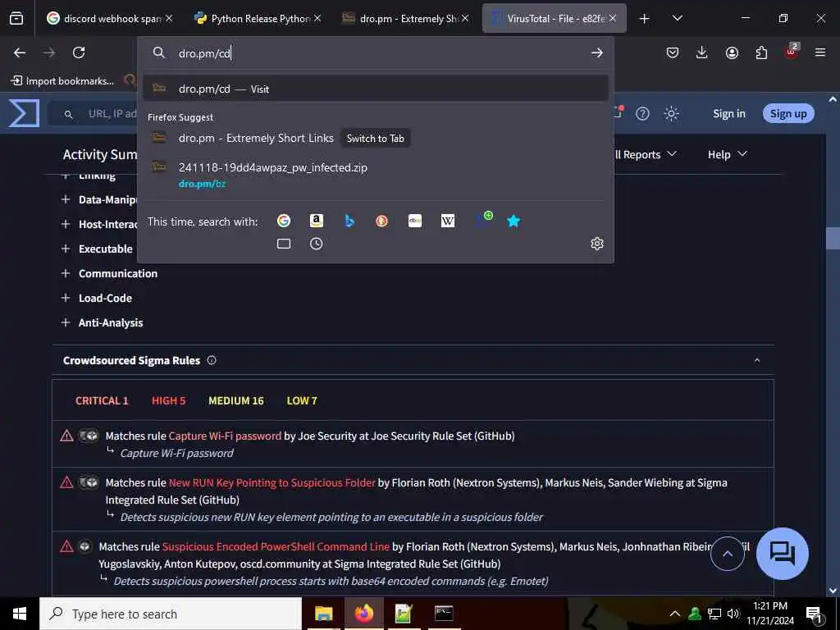Open New RUN Key Pointing to Suspicious Folder link
840x630 pixels.
click(x=272, y=482)
